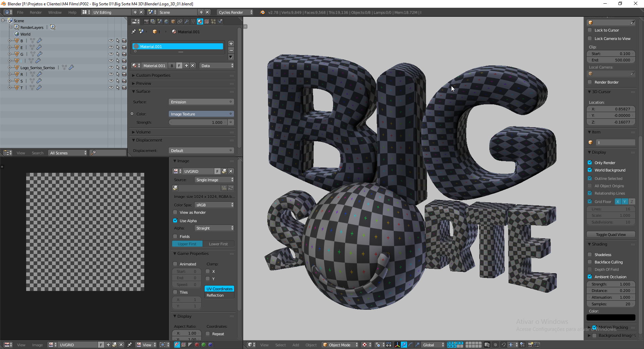Choose Reflection mapping button

(219, 295)
